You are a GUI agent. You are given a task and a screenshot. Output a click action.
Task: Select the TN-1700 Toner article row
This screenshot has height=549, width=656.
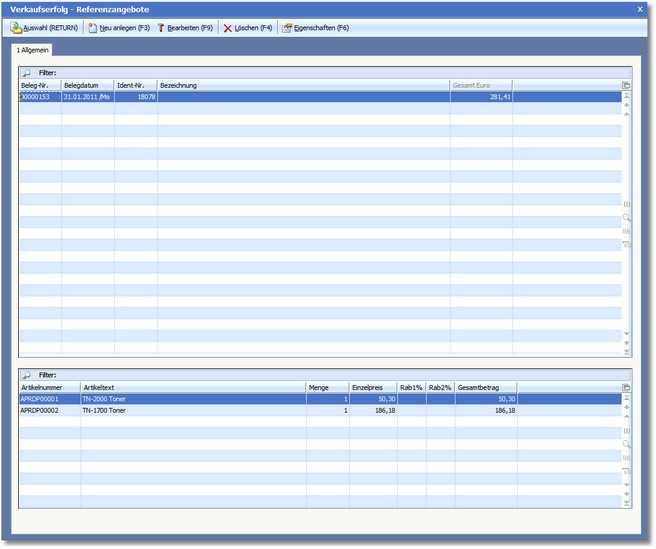[x=103, y=410]
